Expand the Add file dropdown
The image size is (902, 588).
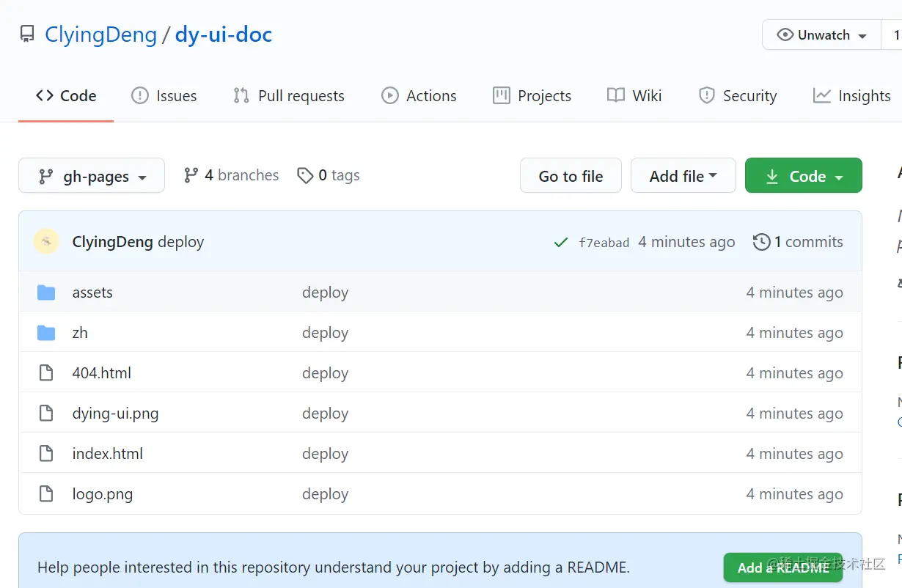tap(683, 176)
